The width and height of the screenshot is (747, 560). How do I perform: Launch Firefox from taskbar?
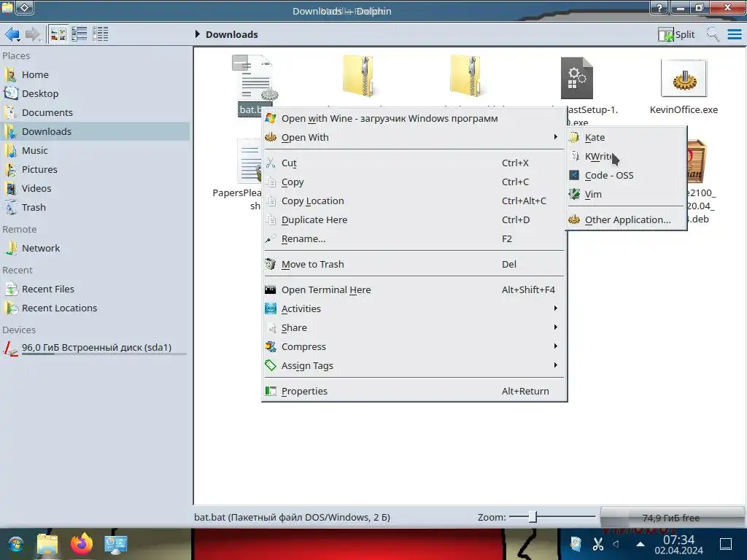pos(82,544)
